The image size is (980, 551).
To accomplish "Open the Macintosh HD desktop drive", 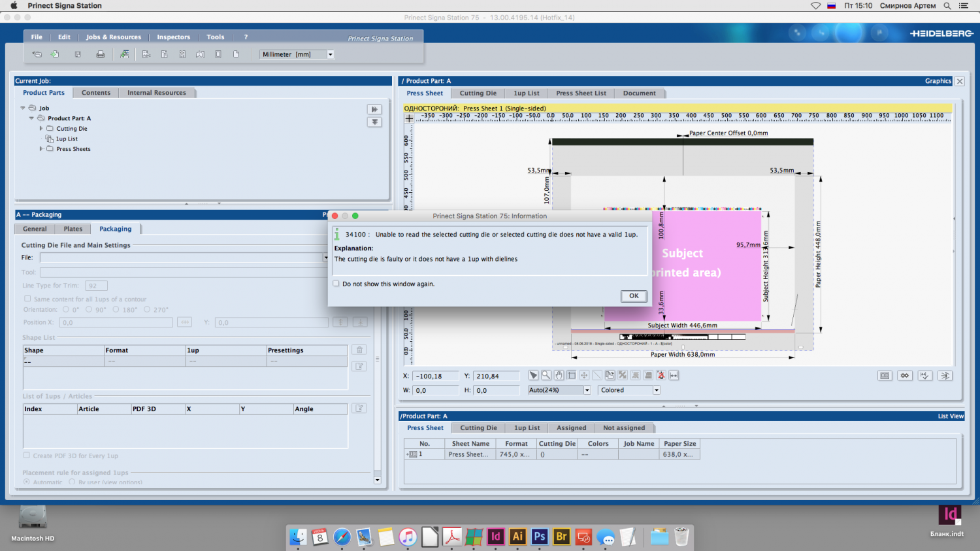I will (33, 524).
